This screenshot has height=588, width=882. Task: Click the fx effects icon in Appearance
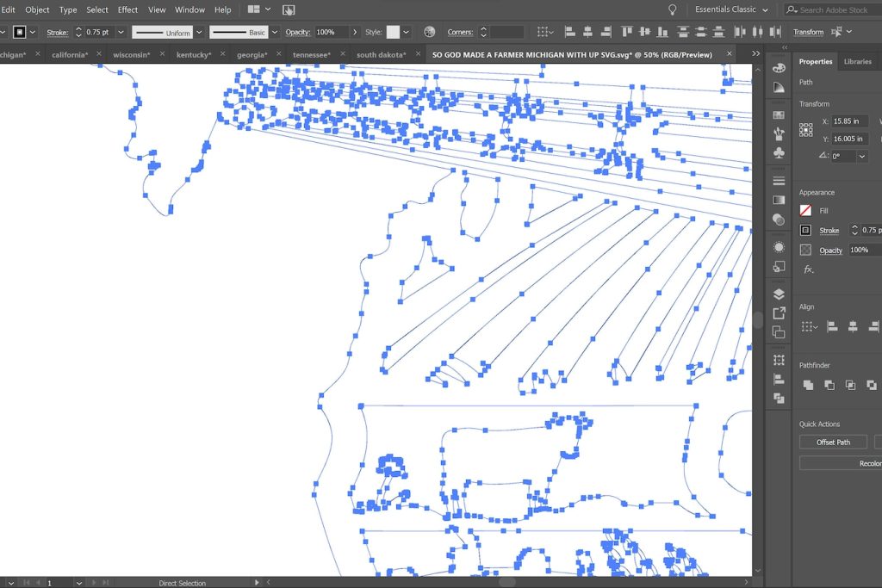point(808,269)
